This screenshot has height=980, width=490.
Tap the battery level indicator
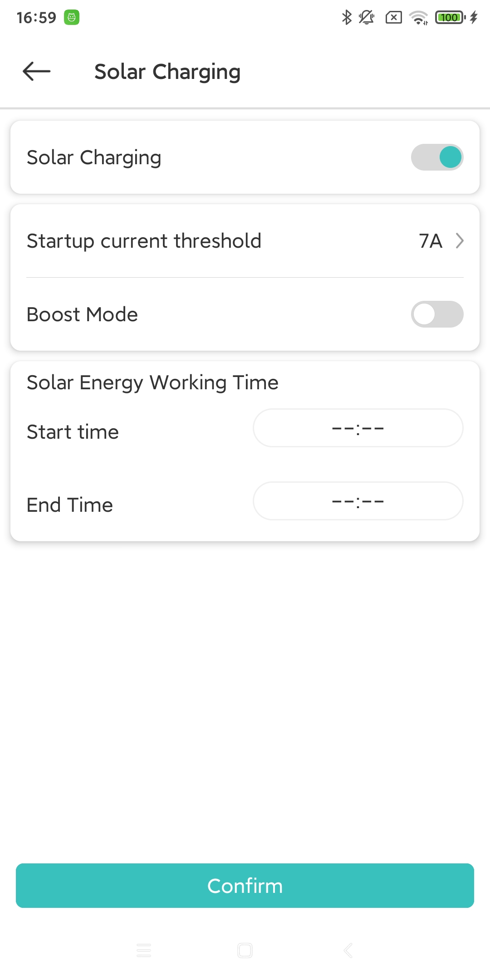450,18
